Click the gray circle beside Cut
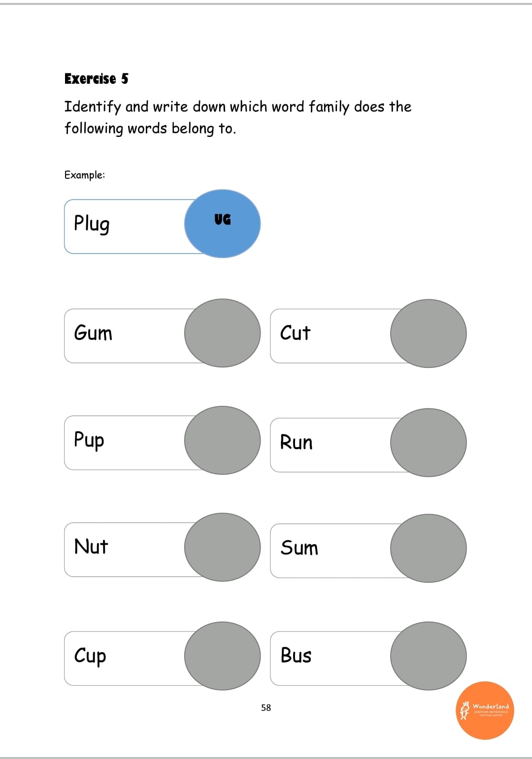This screenshot has height=759, width=532. tap(428, 333)
